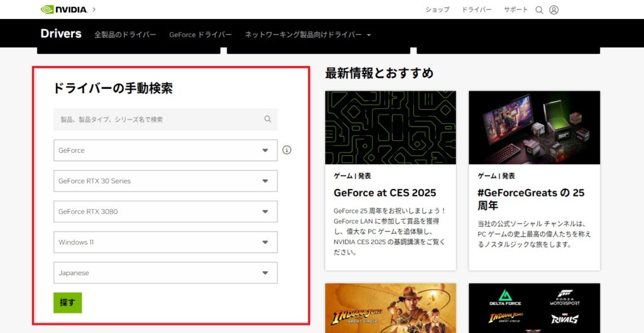Click the ドライバーの手動検索 heading

pos(113,88)
